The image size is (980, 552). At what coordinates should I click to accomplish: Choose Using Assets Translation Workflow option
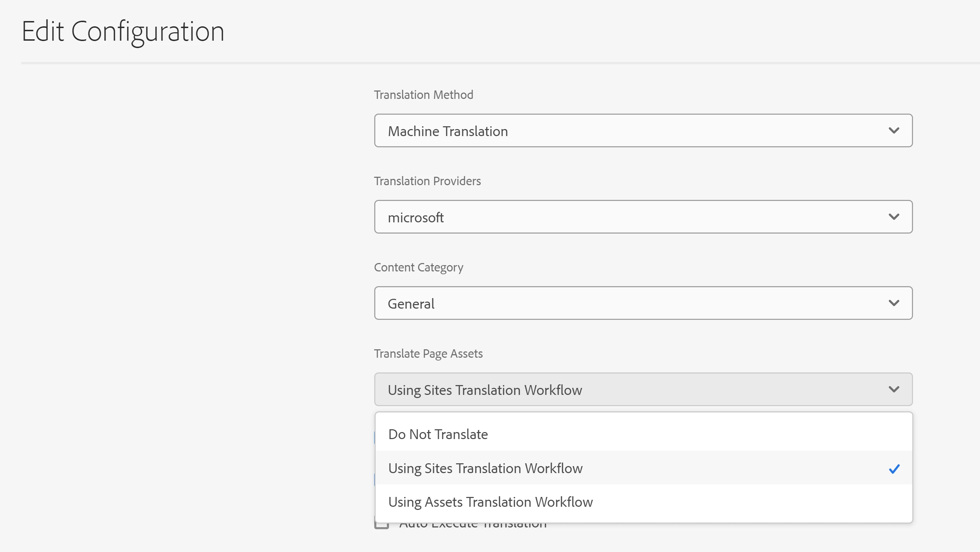tap(490, 502)
